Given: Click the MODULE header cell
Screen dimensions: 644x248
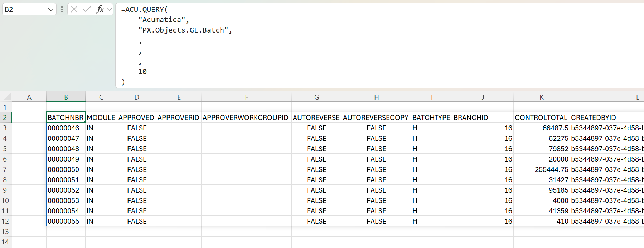Looking at the screenshot, I should click(101, 118).
